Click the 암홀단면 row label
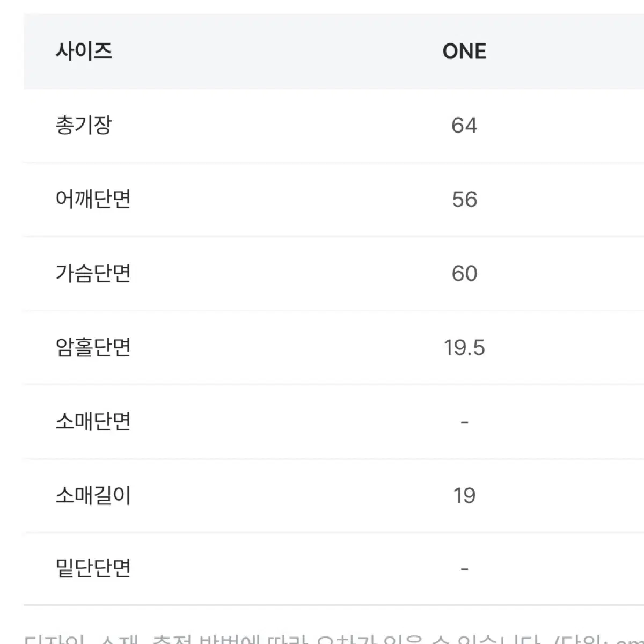Viewport: 644px width, 644px height. point(93,348)
